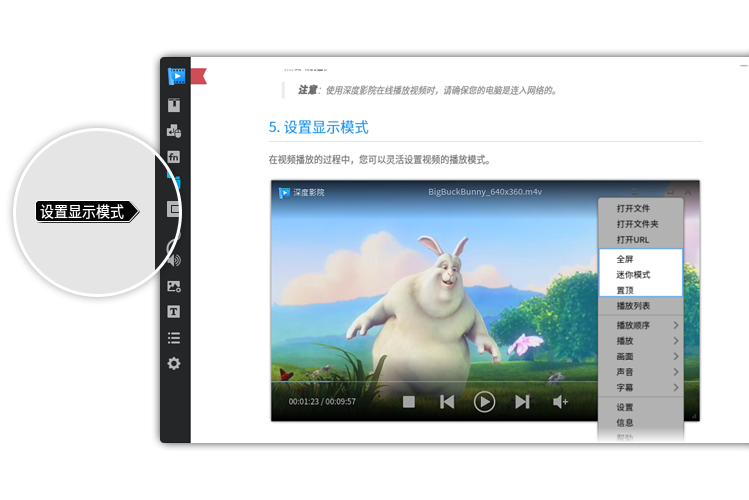This screenshot has height=500, width=749.
Task: Click the heading 5. 设置显示模式
Action: pos(319,128)
